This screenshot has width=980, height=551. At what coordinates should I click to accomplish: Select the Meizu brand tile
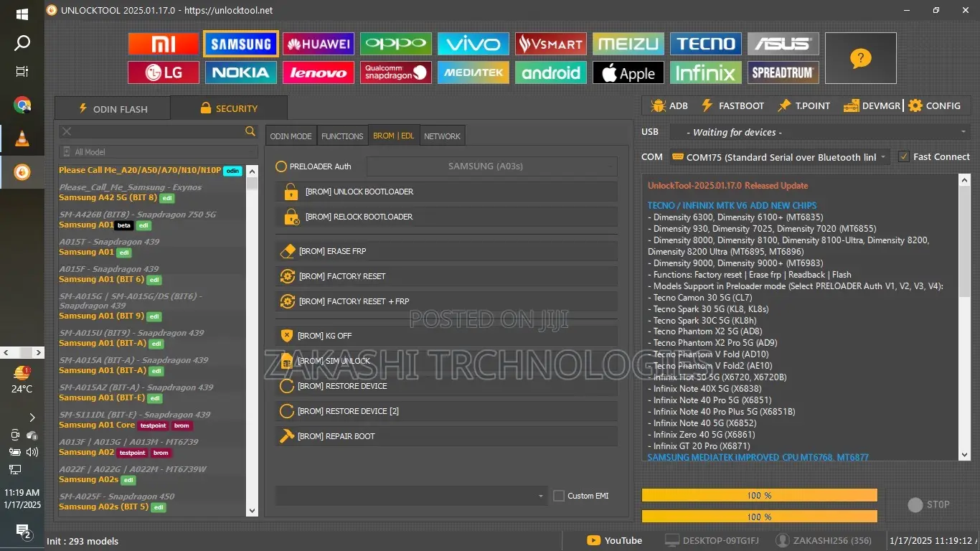(628, 44)
